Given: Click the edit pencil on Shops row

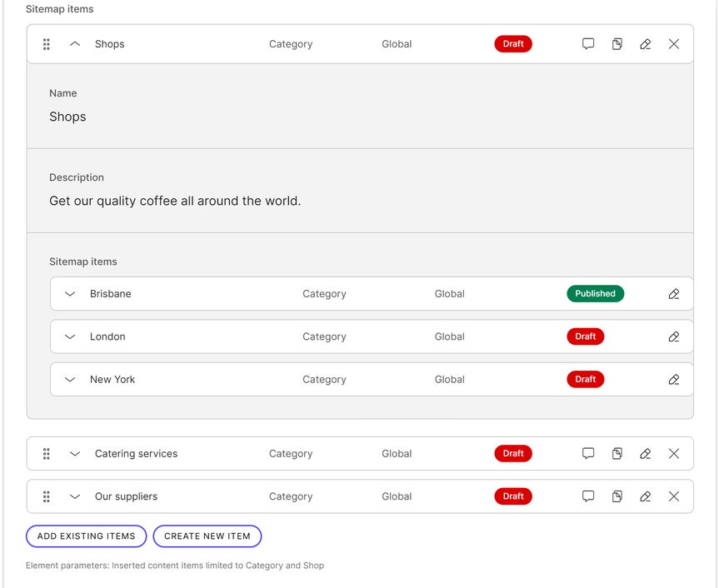Looking at the screenshot, I should [646, 44].
